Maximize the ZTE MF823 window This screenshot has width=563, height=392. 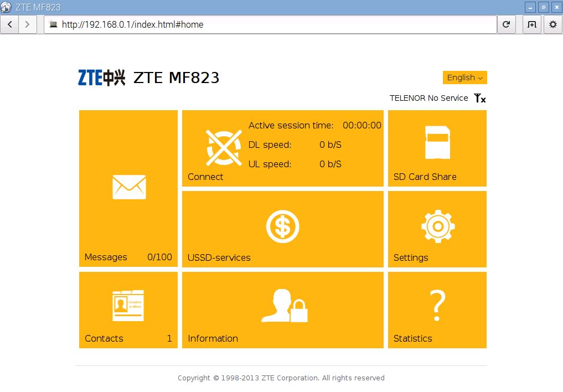pyautogui.click(x=543, y=7)
